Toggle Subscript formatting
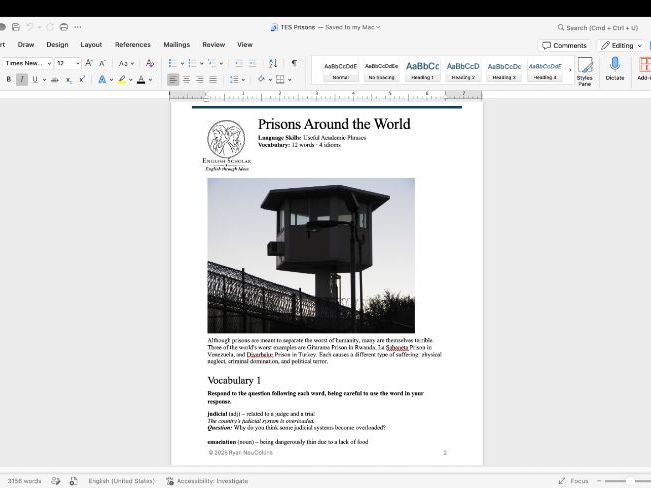 [x=69, y=79]
